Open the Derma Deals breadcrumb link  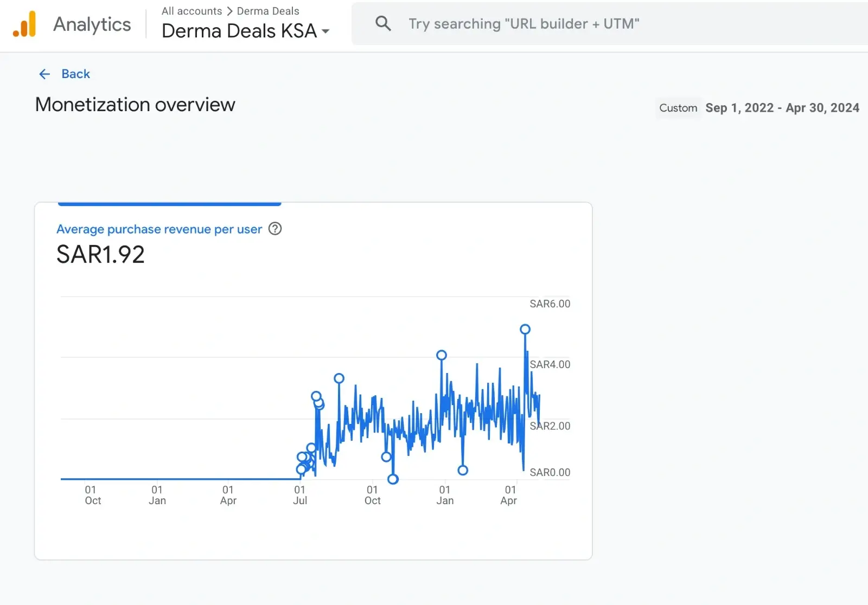tap(268, 11)
